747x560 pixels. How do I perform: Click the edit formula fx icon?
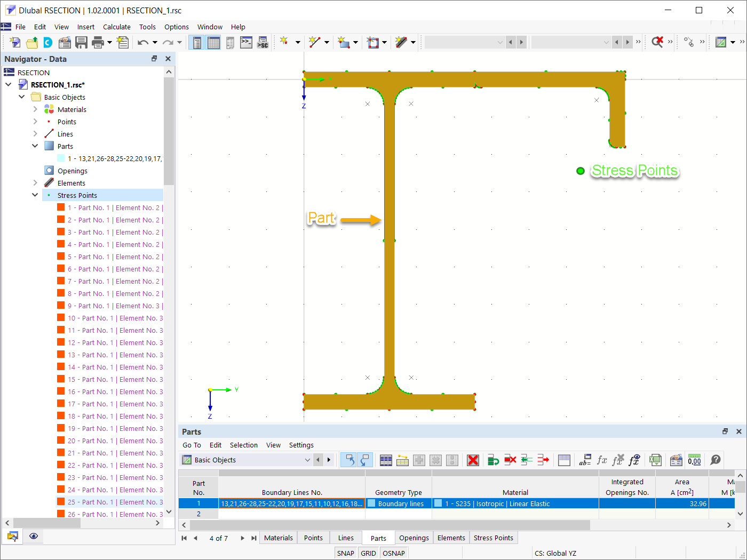[602, 460]
